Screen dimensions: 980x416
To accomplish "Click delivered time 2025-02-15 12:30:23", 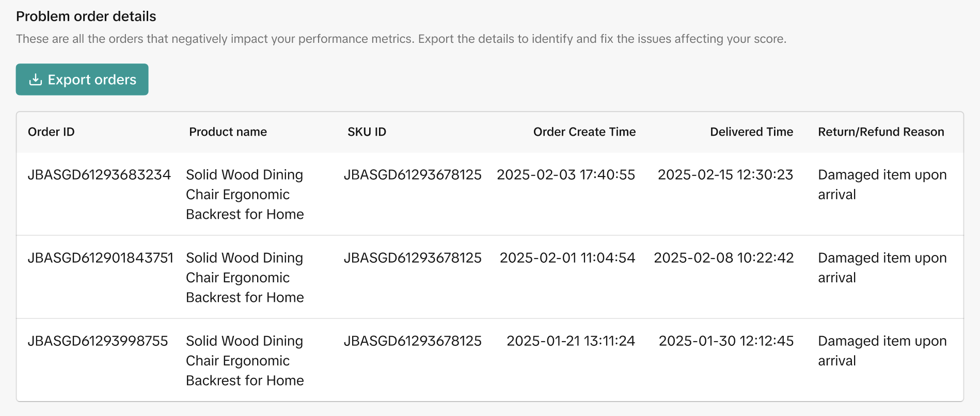I will [x=725, y=175].
